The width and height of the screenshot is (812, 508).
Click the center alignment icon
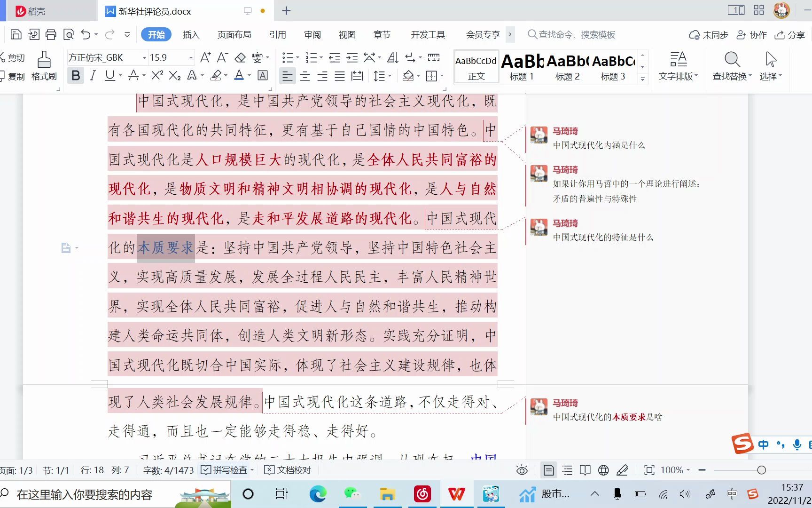[x=304, y=75]
